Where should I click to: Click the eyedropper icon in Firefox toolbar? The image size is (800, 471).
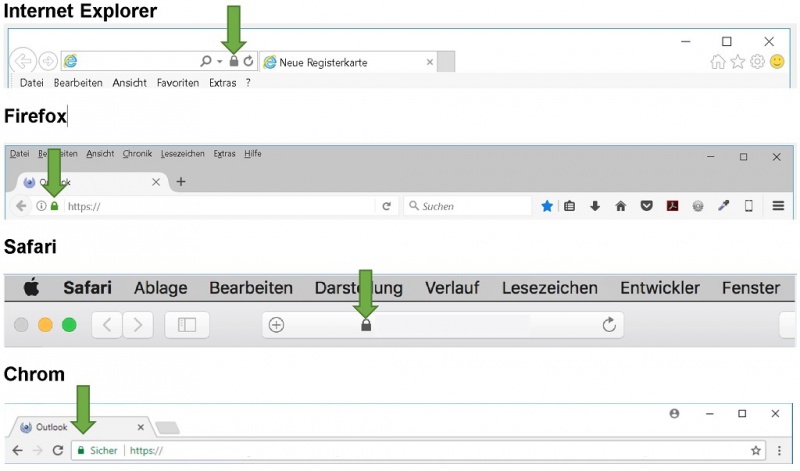[723, 206]
